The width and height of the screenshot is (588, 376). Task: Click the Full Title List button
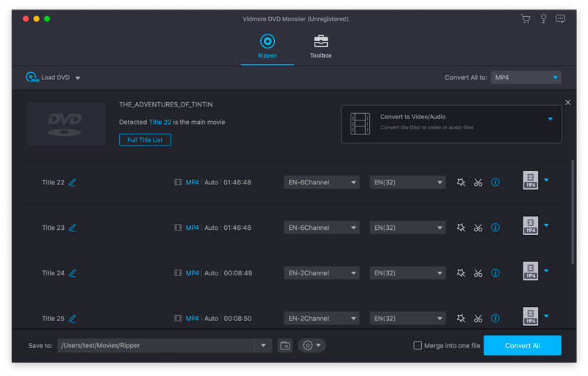(145, 140)
